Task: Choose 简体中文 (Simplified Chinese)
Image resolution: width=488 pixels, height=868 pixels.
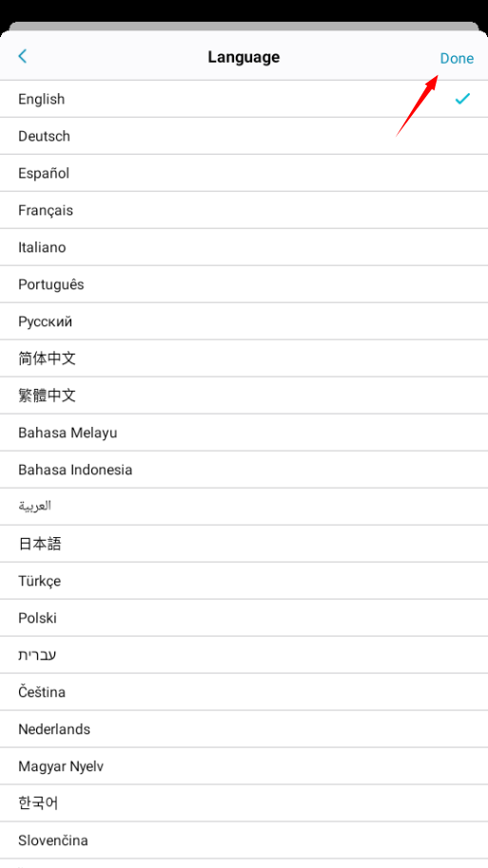Action: coord(244,358)
